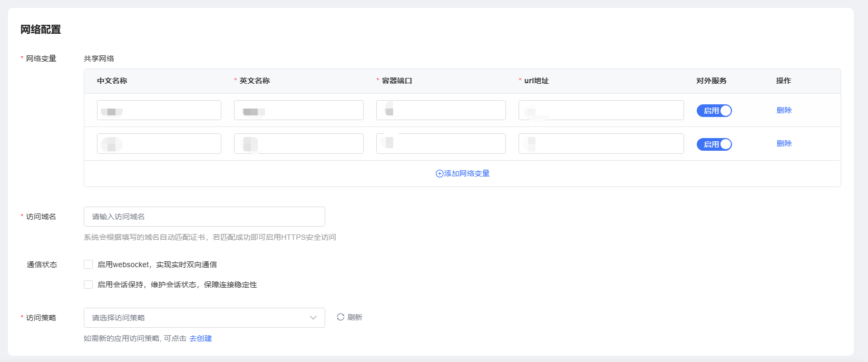The image size is (868, 362).
Task: Click the first row url地址 field
Action: pos(601,110)
